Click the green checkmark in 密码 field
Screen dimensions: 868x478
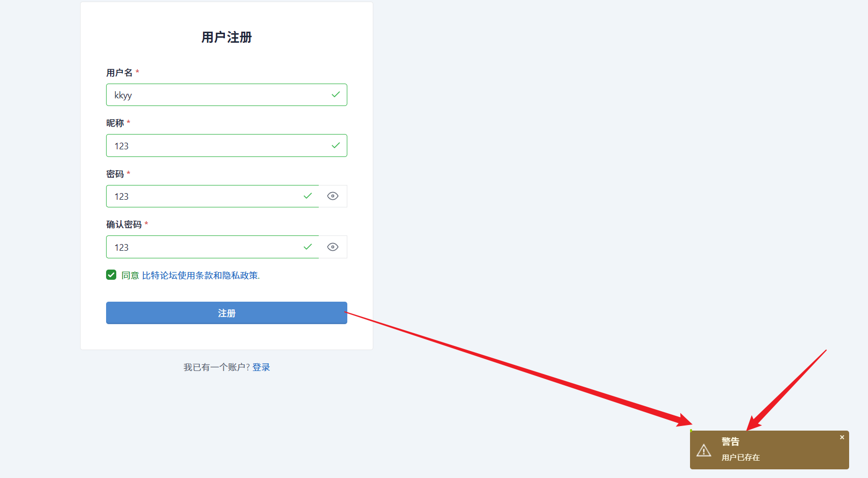308,196
